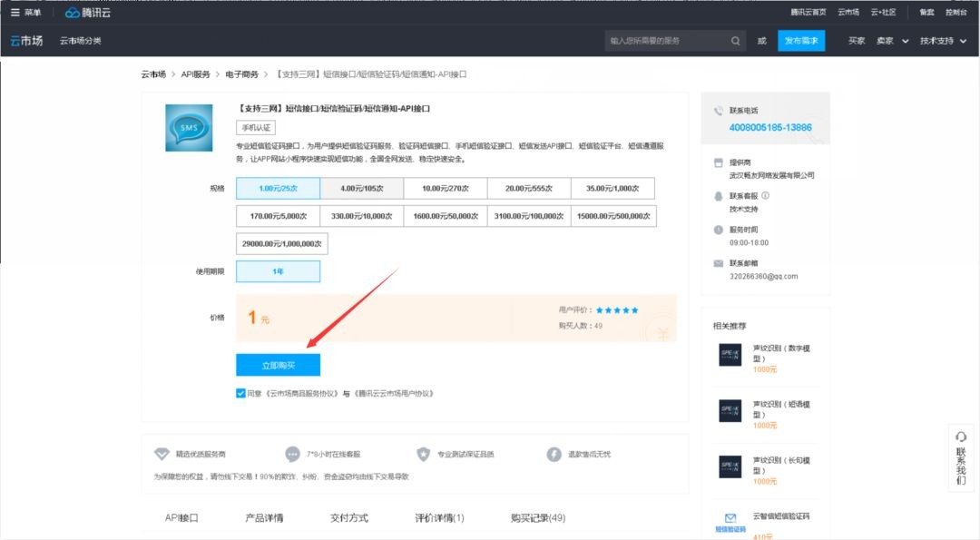Click the blue 发布需求 button
Screen dimensions: 980x540
801,41
